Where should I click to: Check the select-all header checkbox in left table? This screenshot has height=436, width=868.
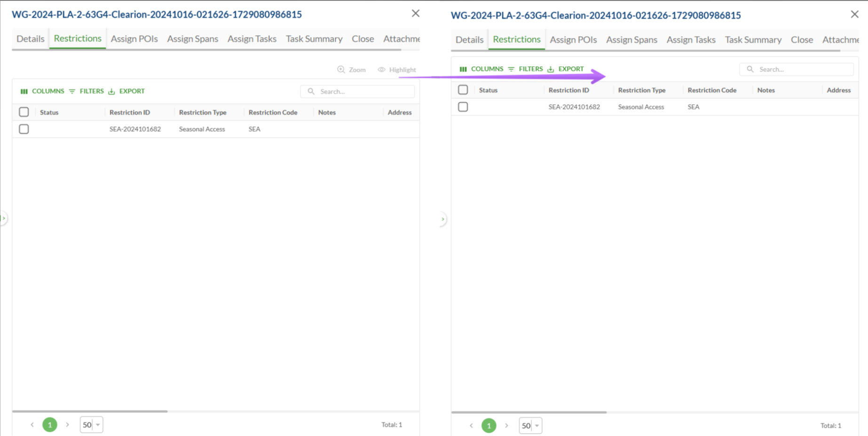[24, 112]
